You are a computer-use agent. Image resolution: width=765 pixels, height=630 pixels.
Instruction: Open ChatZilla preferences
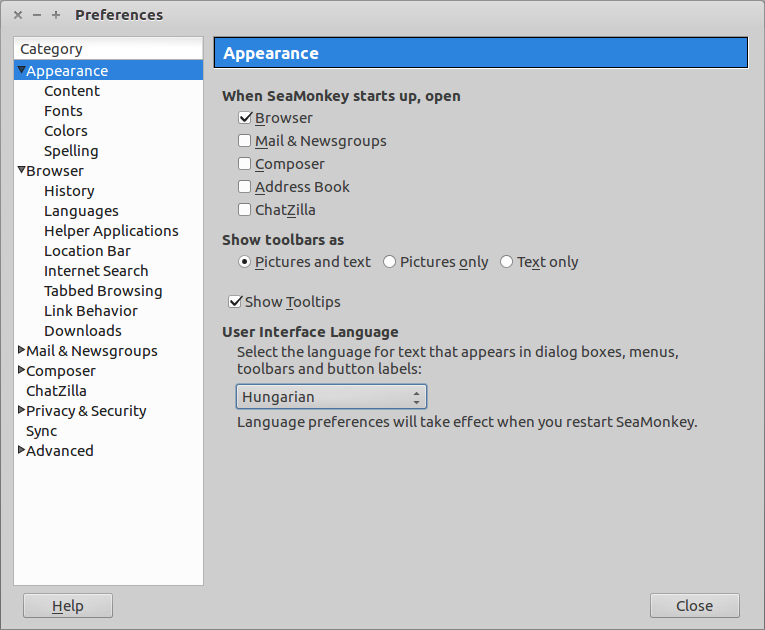pos(56,391)
